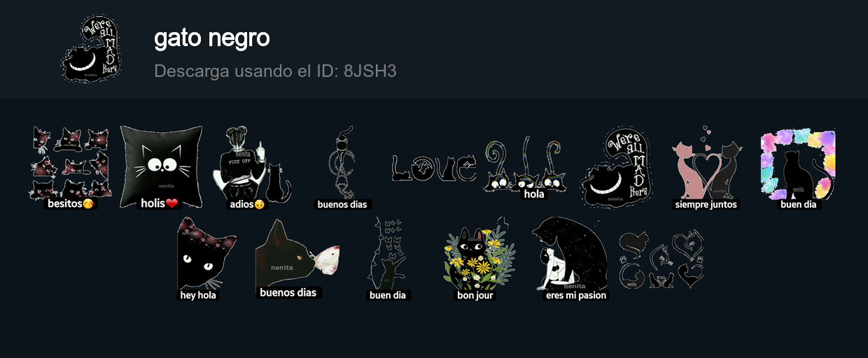Choose the "adios" girl with cat sticker
The width and height of the screenshot is (868, 358).
[x=252, y=168]
